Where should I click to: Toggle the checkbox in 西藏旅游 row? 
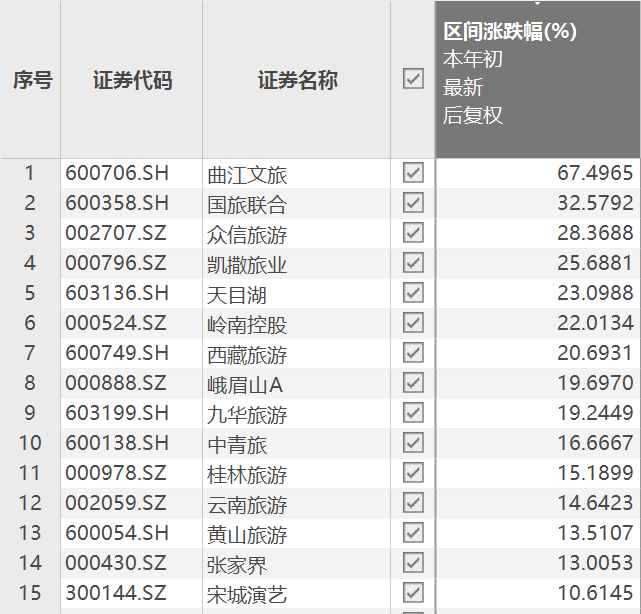(413, 353)
